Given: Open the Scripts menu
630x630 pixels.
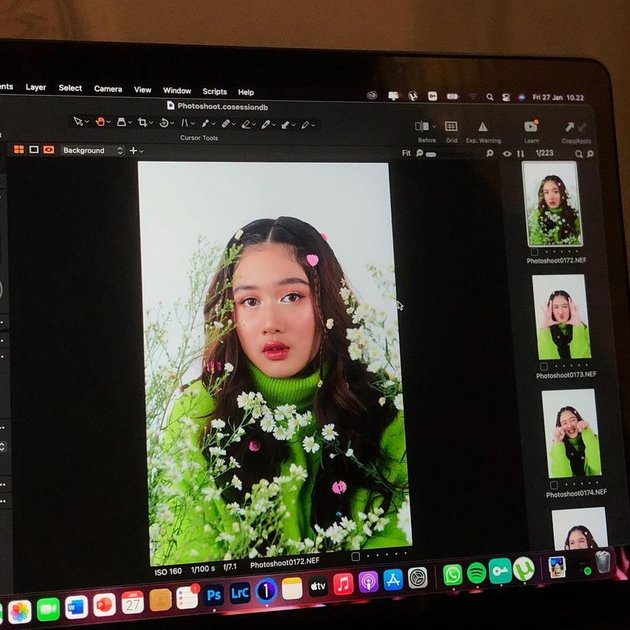Looking at the screenshot, I should [x=215, y=91].
